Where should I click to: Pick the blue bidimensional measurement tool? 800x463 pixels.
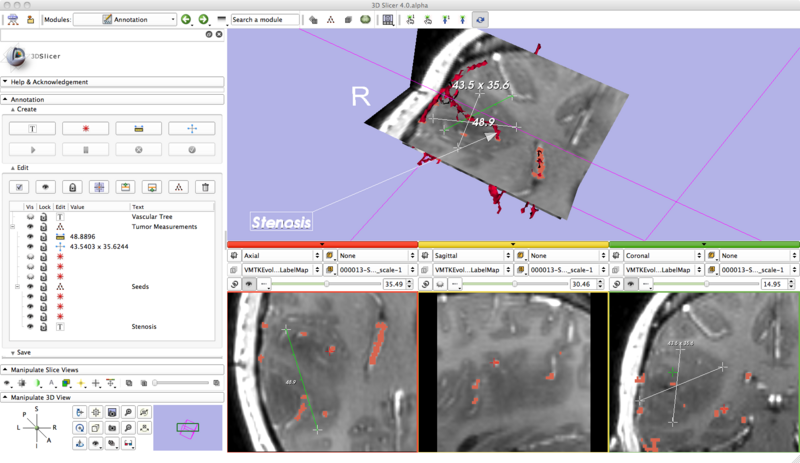pos(192,128)
